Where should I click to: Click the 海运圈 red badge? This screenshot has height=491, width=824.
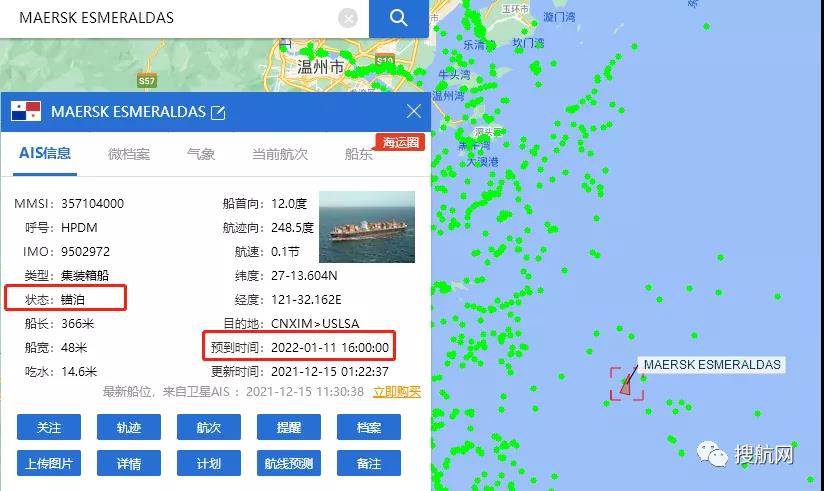(400, 142)
